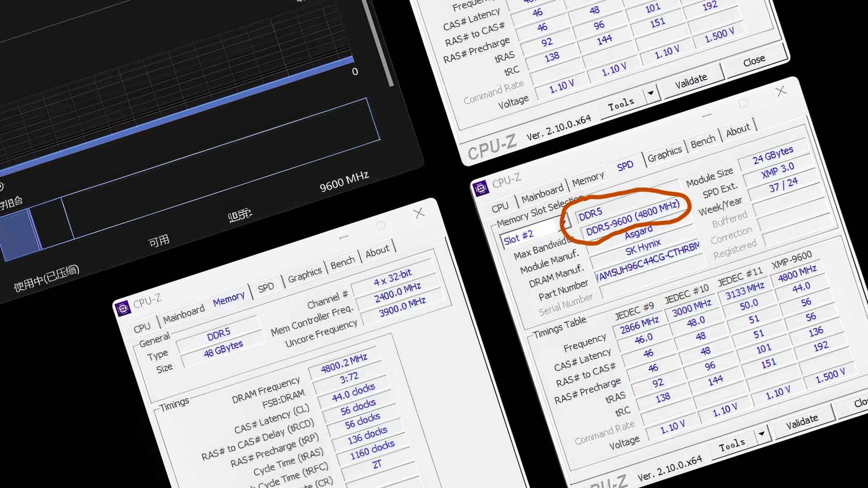Click the 44.0 clocks CAS latency value
This screenshot has width=868, height=488.
(x=353, y=392)
